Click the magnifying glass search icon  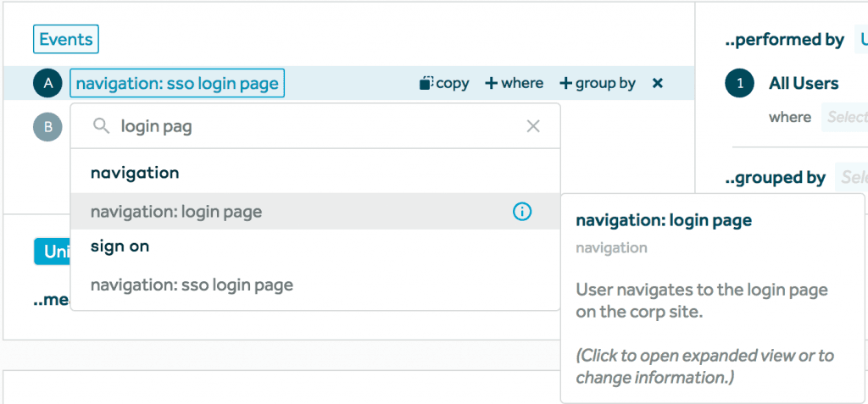point(101,126)
